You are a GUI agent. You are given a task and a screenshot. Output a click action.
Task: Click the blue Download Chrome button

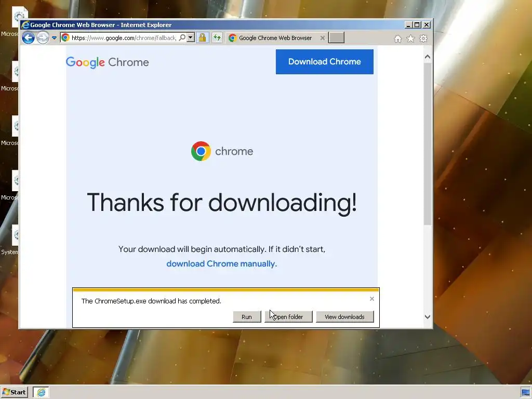pyautogui.click(x=324, y=62)
